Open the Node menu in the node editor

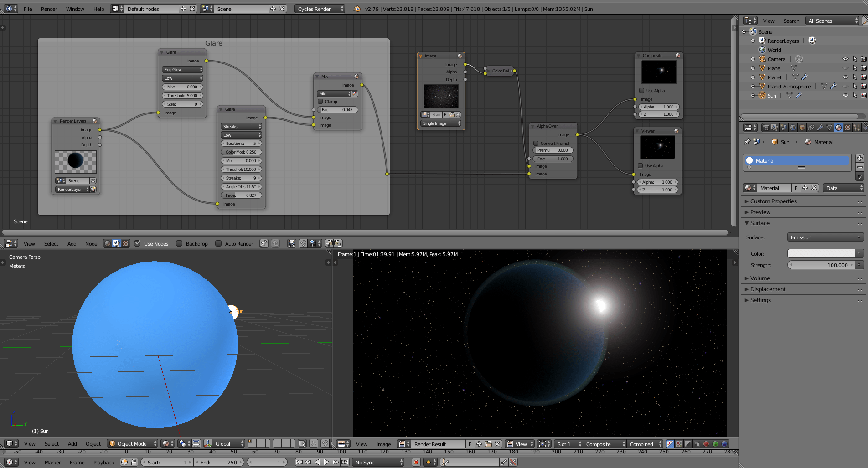pos(91,243)
